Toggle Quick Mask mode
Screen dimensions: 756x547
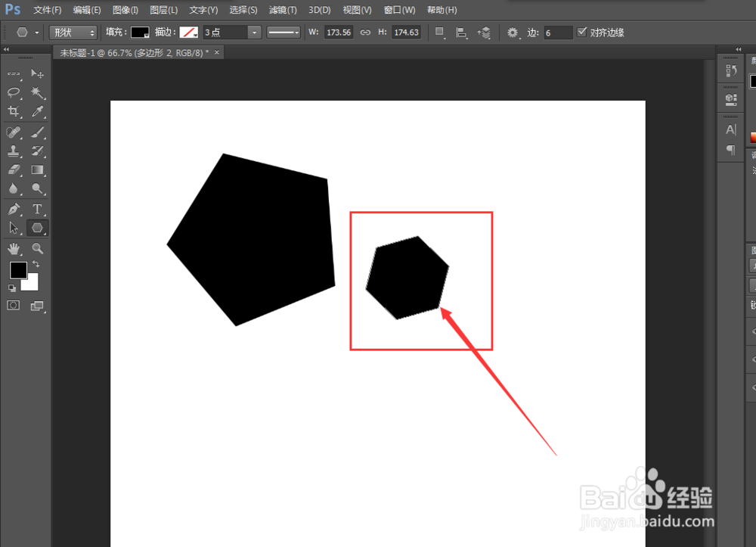click(14, 306)
